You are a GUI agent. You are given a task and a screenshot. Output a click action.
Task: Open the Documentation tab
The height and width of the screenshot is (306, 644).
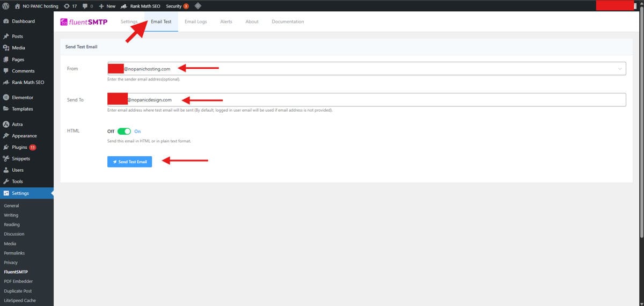coord(288,21)
